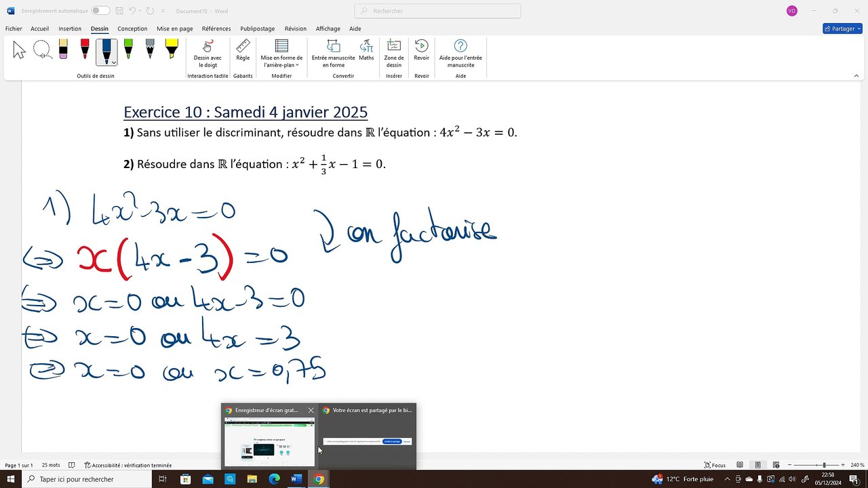Viewport: 868px width, 488px height.
Task: Open Microsoft Edge from taskbar
Action: (x=274, y=479)
